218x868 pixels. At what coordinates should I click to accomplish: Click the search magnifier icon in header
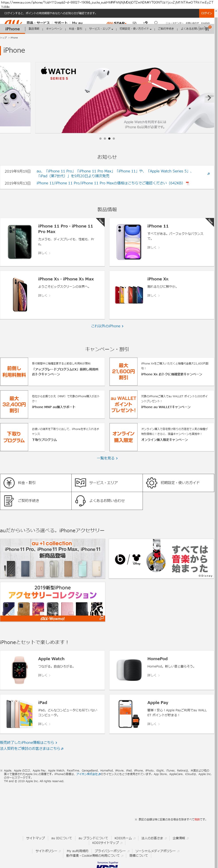(156, 23)
